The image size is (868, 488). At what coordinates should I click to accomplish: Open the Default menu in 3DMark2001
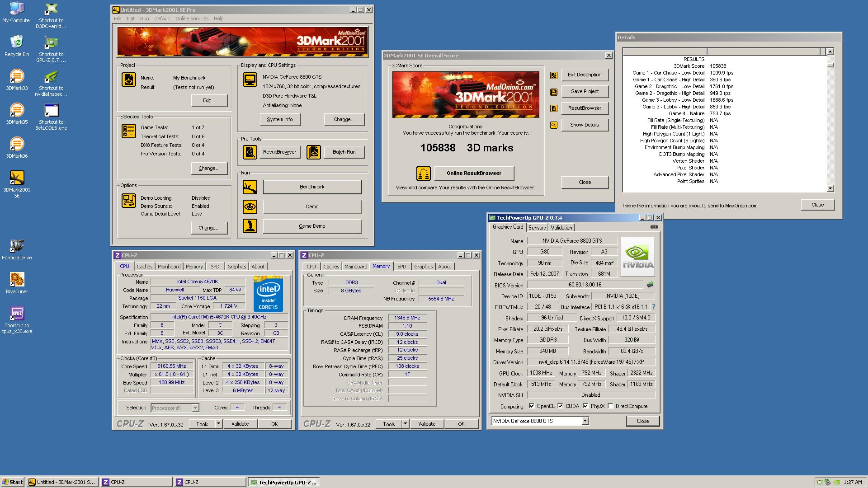pyautogui.click(x=162, y=19)
